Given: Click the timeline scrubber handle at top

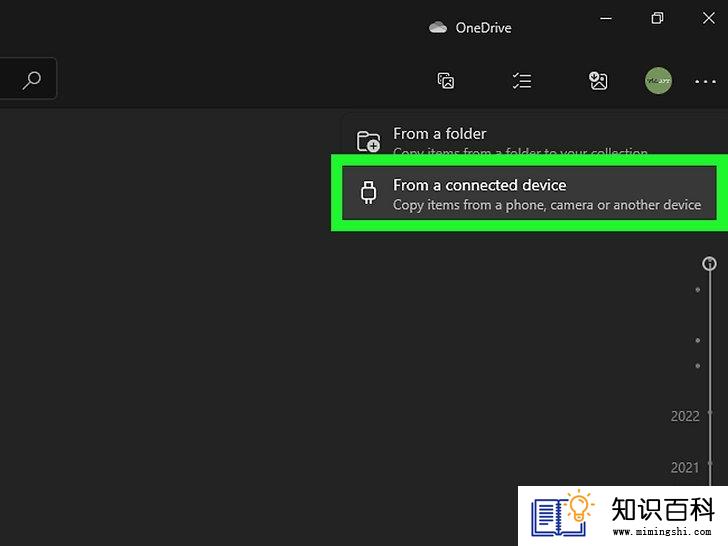Looking at the screenshot, I should (709, 263).
